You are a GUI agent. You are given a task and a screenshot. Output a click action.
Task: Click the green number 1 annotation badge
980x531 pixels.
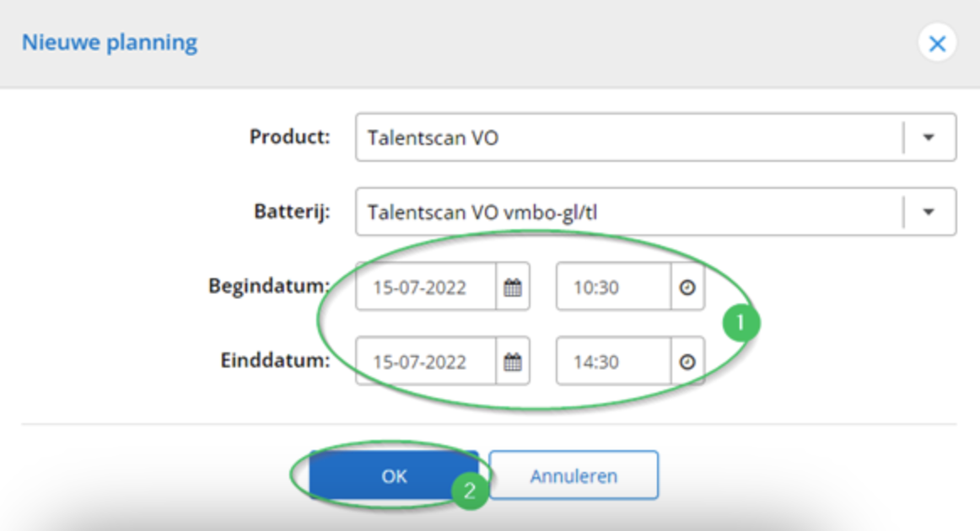[740, 323]
